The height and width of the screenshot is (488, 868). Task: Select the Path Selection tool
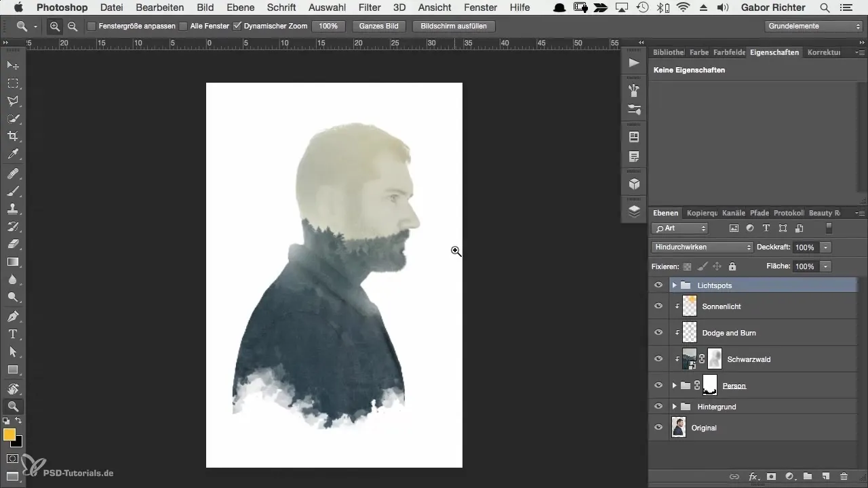(x=13, y=352)
